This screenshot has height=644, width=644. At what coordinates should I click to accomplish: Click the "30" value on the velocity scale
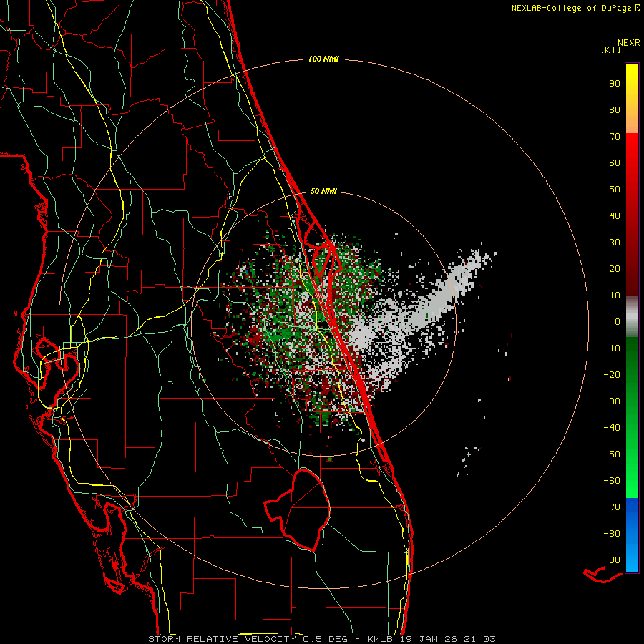615,243
